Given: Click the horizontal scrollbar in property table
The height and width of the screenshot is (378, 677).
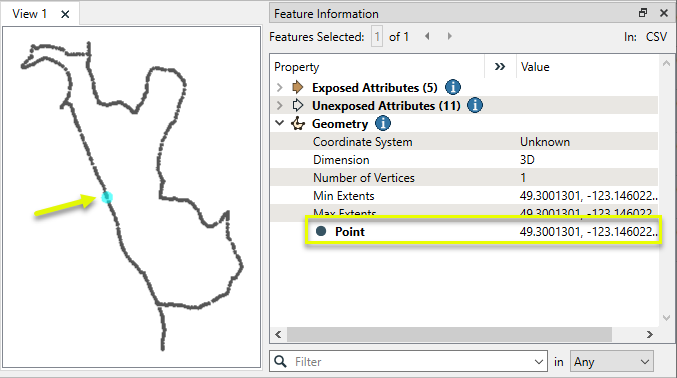Looking at the screenshot, I should point(449,334).
